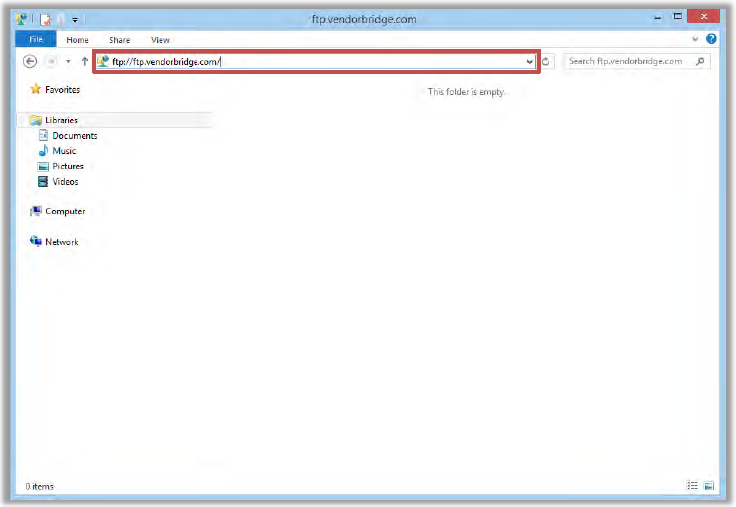The height and width of the screenshot is (507, 736).
Task: Switch to the Home ribbon tab
Action: point(77,40)
